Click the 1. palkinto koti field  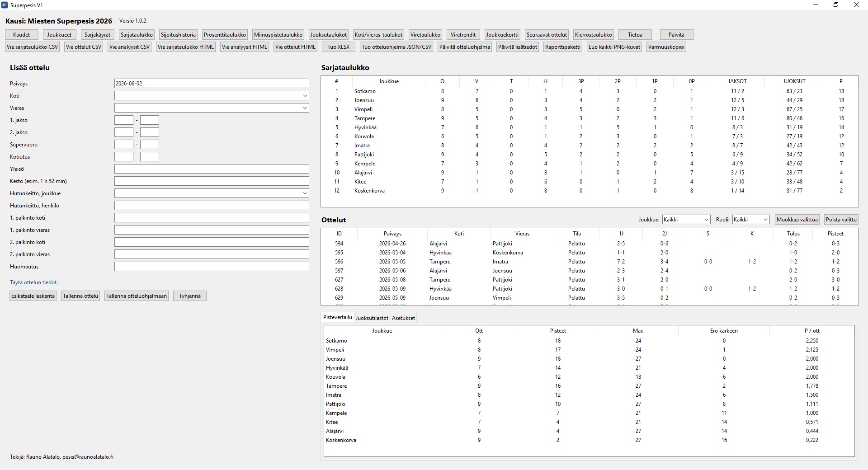212,218
